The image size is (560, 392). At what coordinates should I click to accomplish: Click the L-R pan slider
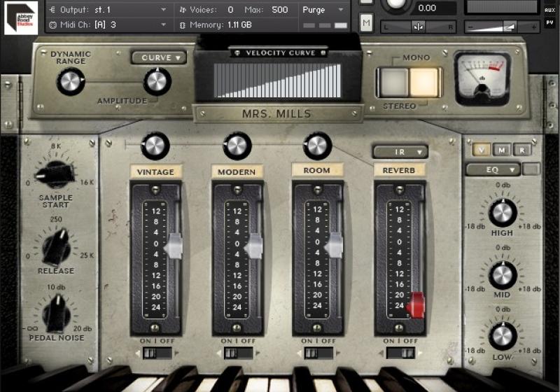point(418,27)
